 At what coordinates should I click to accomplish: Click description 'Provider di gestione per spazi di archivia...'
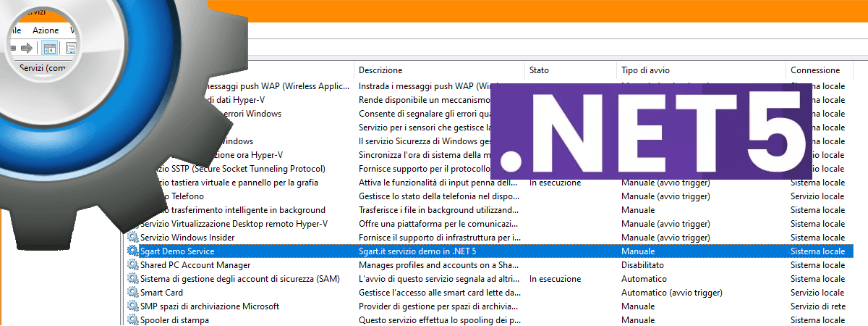click(x=439, y=306)
